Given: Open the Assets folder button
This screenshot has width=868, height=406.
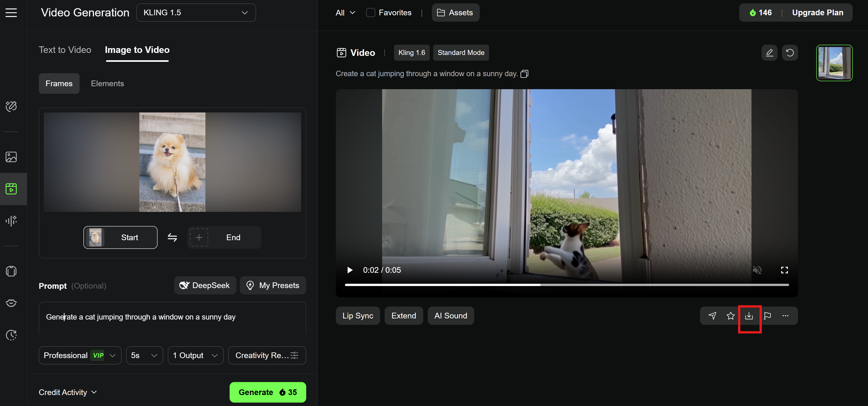Looking at the screenshot, I should (x=455, y=13).
